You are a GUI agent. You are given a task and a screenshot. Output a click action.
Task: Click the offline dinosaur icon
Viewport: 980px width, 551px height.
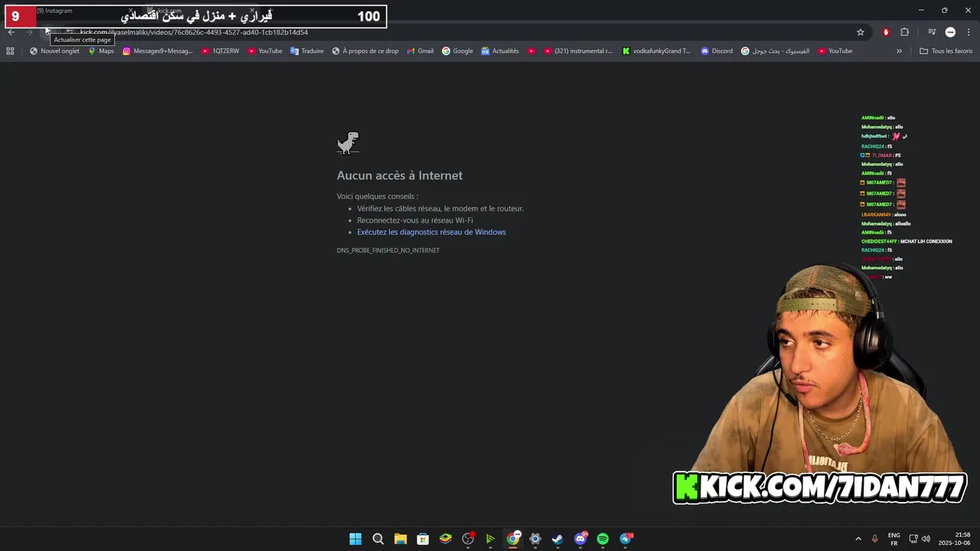[348, 143]
